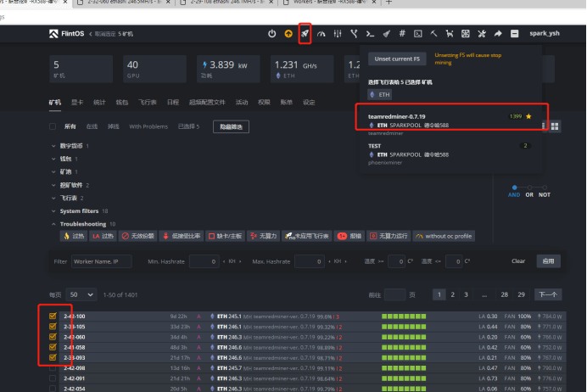This screenshot has height=392, width=587.
Task: Toggle the 所有 filter checkbox
Action: pyautogui.click(x=57, y=126)
